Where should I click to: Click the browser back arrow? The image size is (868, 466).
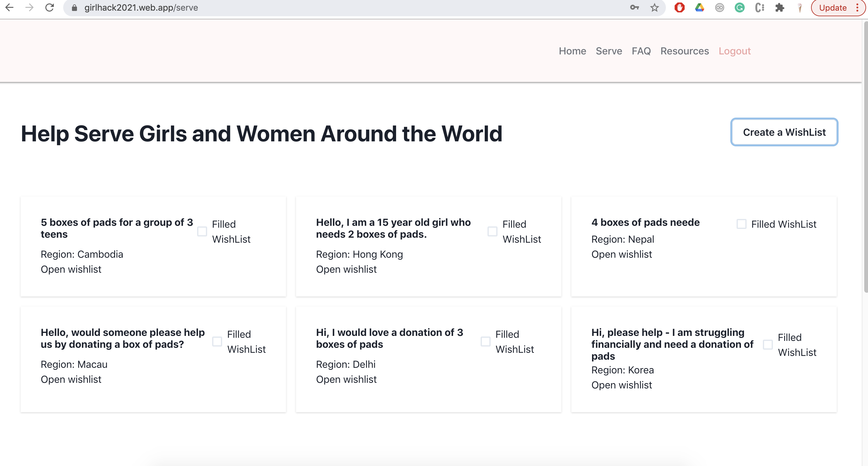(9, 8)
